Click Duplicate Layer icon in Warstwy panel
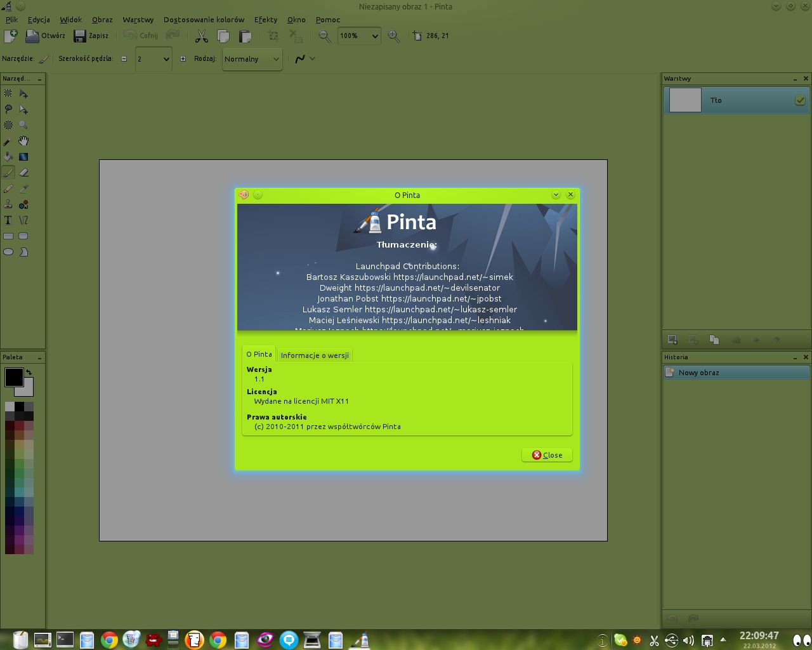The image size is (812, 650). point(714,340)
